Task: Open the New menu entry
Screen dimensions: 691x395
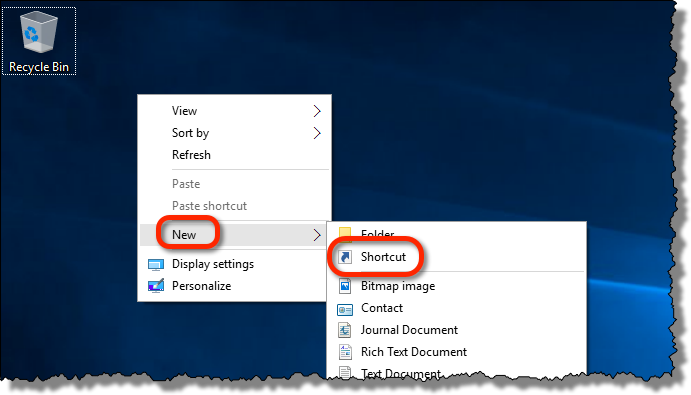Action: [x=234, y=235]
